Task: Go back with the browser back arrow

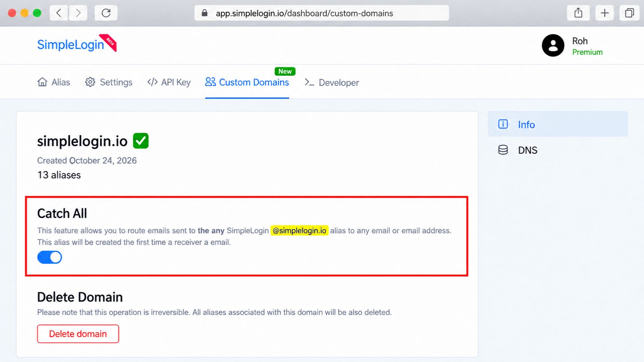Action: 59,13
